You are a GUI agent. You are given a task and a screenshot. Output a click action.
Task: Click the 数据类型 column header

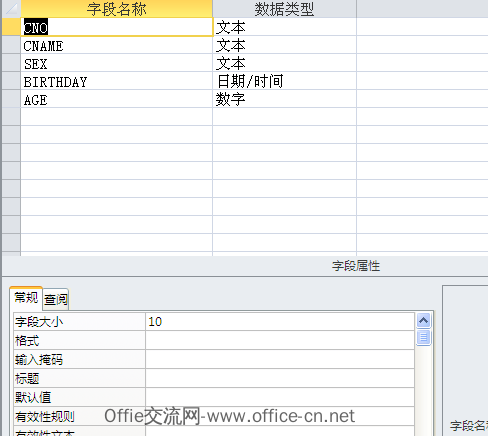[x=284, y=9]
